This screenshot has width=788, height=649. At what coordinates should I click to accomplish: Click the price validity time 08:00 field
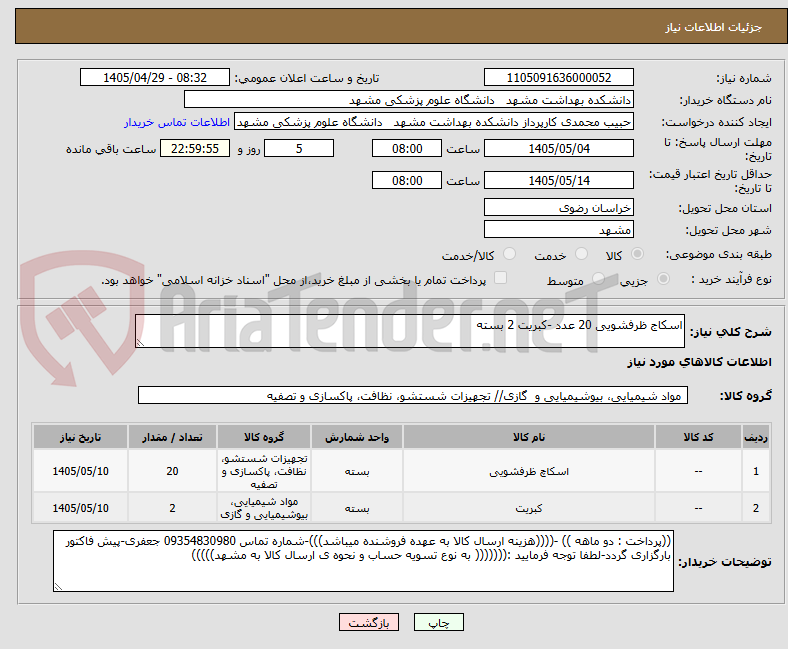[x=407, y=180]
